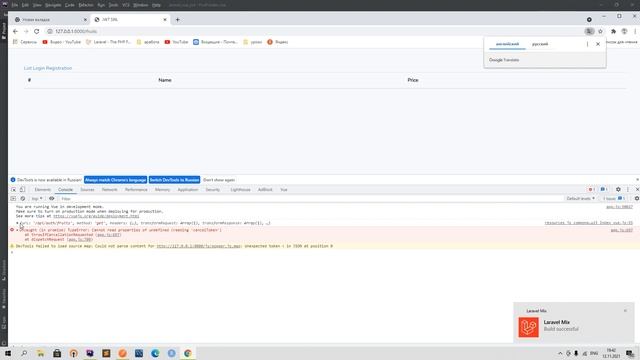Image resolution: width=640 pixels, height=360 pixels.
Task: Open the Laravel bookmark in the bookmarks bar
Action: (108, 42)
